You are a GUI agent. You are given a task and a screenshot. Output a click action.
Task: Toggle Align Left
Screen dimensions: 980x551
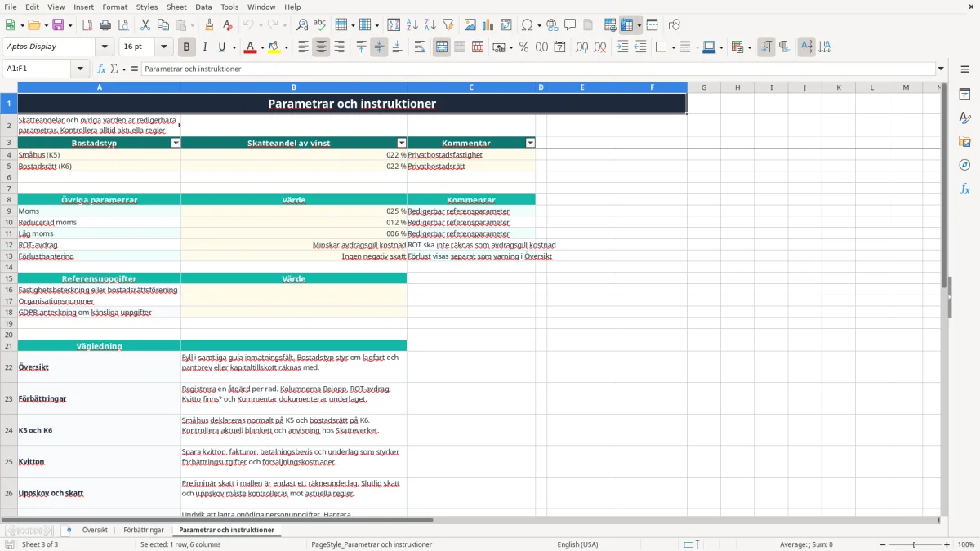coord(303,47)
